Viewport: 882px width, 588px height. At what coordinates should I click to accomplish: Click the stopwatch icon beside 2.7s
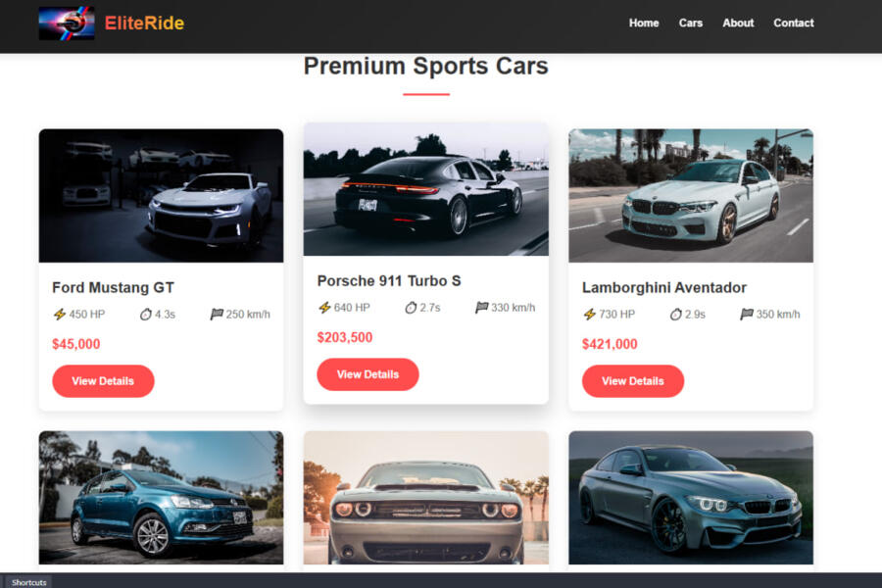coord(411,307)
